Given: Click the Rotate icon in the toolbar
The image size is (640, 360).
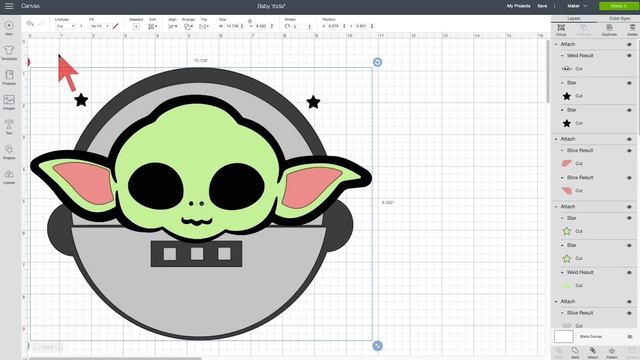Looking at the screenshot, I should tap(287, 26).
